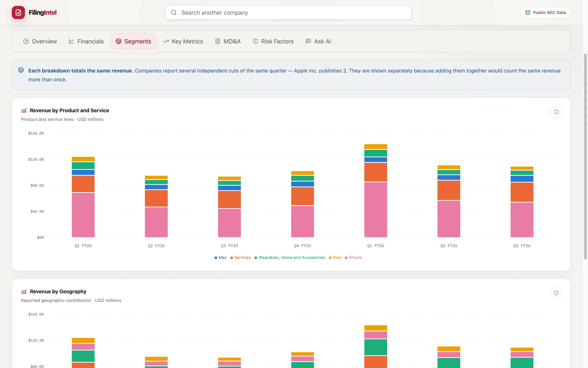Click the green segment of the Q1 FY25 geography bar
588x368 pixels.
pyautogui.click(x=83, y=356)
